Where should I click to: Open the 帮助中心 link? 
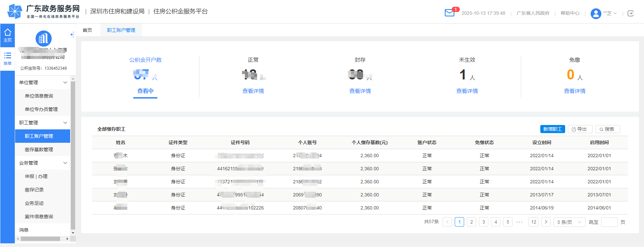[570, 13]
